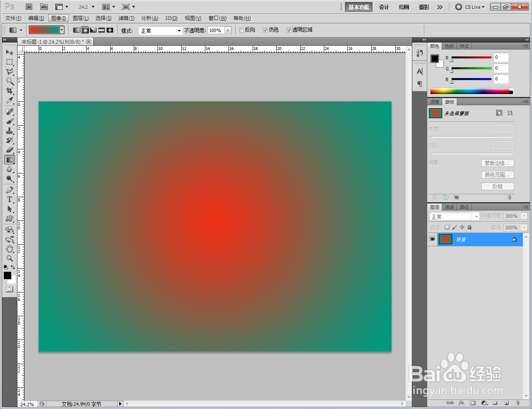Select the Eraser tool
This screenshot has width=532, height=409.
10,150
